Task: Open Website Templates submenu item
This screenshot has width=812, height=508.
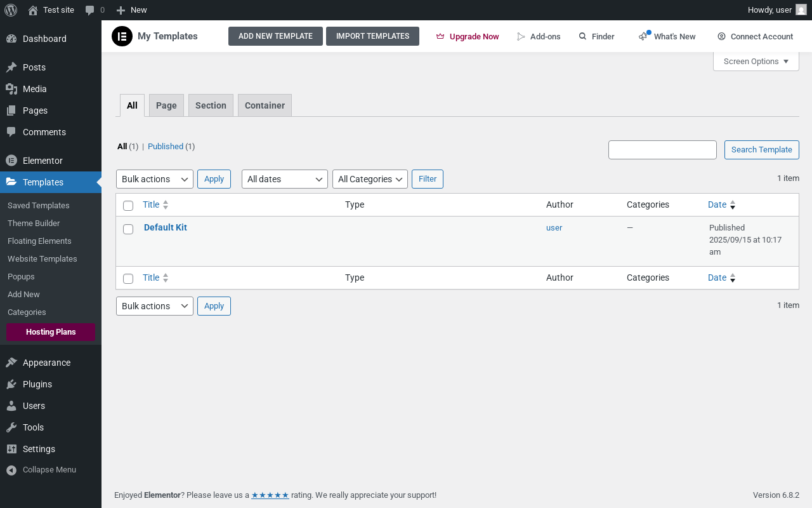Action: (43, 259)
